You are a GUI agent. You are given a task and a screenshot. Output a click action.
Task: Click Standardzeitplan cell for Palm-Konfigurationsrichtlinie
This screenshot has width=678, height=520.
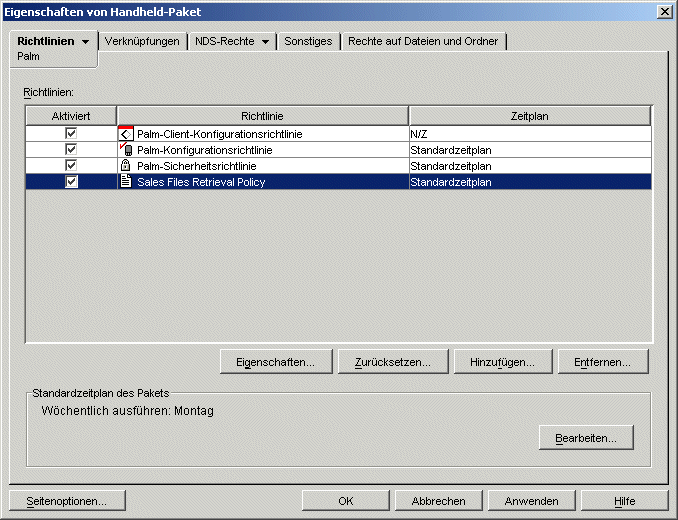pos(530,150)
